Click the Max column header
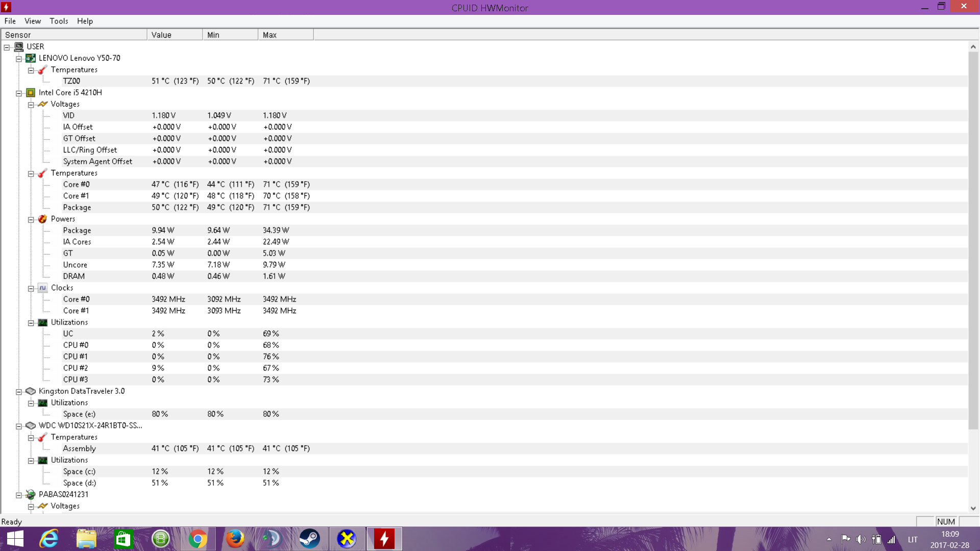This screenshot has width=980, height=551. click(286, 35)
